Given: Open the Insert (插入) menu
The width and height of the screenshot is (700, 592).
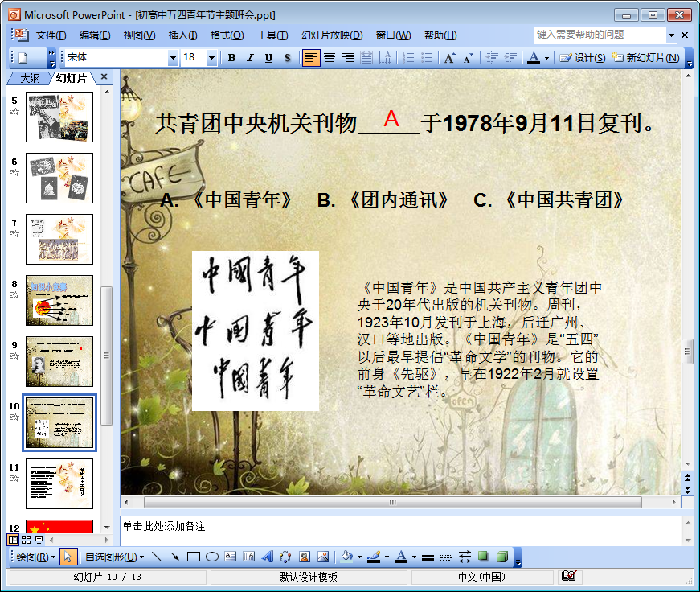Looking at the screenshot, I should click(182, 35).
